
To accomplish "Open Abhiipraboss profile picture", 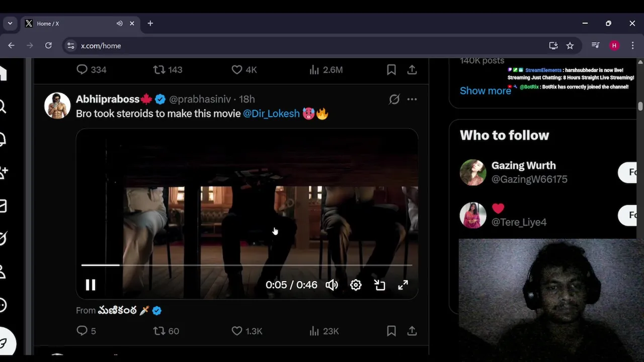I will coord(57,106).
